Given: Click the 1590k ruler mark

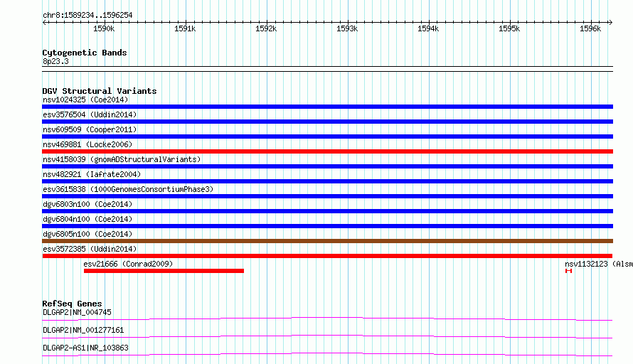Looking at the screenshot, I should pos(104,28).
